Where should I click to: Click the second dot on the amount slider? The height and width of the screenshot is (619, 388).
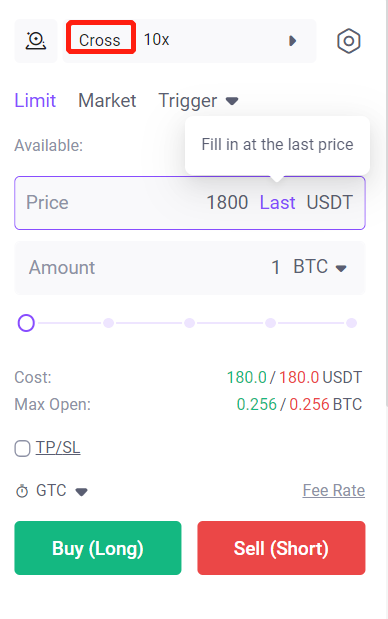tap(109, 323)
